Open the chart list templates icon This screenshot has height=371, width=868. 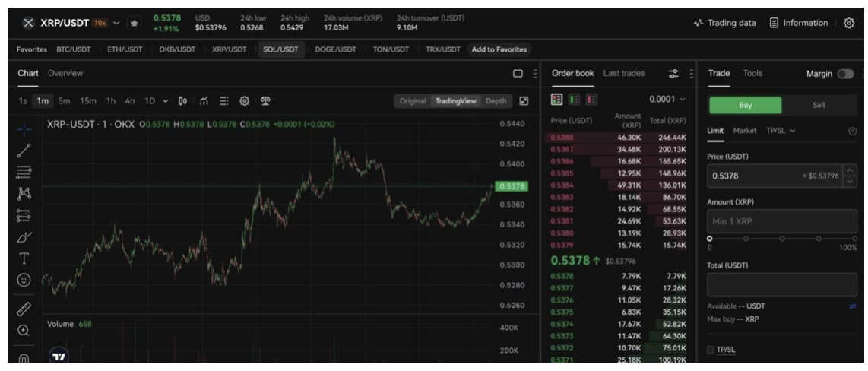pos(224,101)
